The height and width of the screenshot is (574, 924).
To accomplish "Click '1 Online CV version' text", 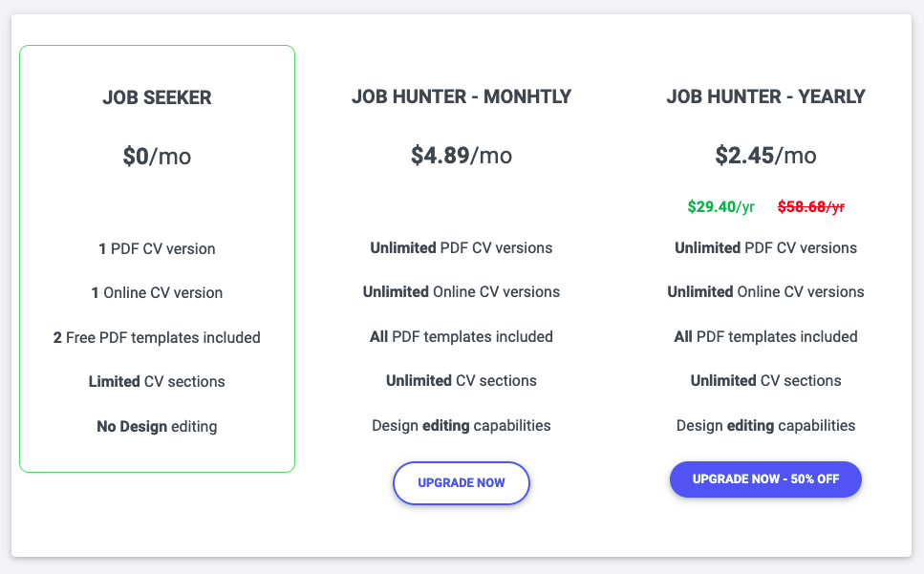I will 157,292.
